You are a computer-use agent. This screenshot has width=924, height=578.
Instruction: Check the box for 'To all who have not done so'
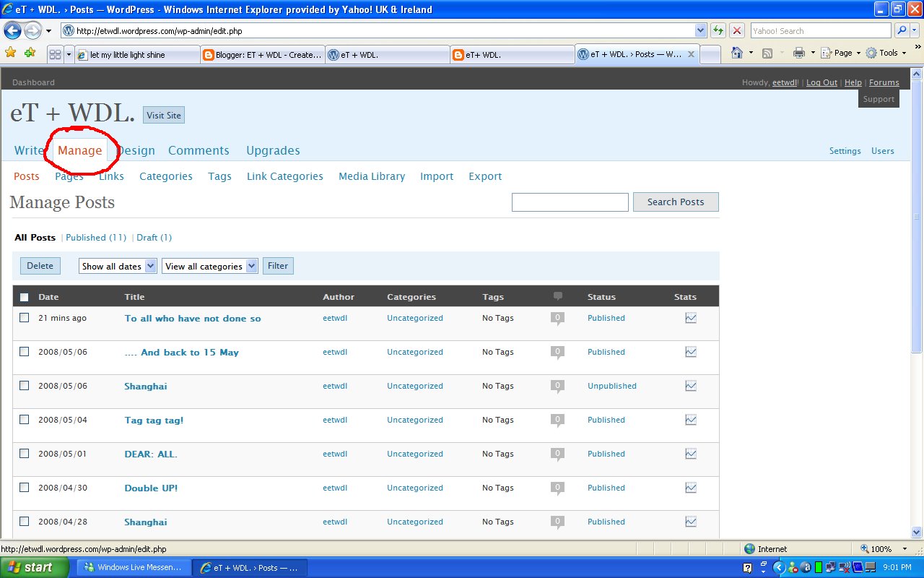[x=25, y=318]
